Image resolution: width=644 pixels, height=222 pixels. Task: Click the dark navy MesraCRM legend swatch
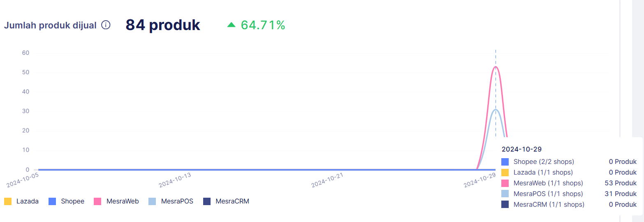(x=207, y=201)
